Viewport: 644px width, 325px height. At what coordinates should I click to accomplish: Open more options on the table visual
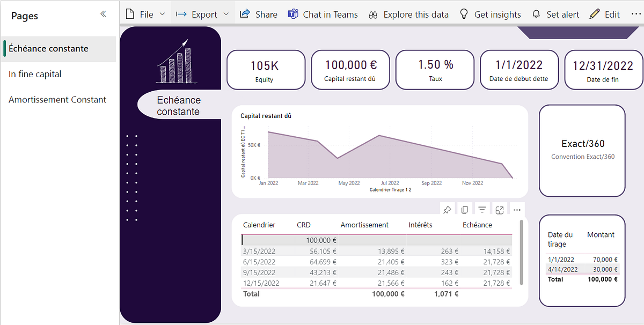(x=516, y=209)
